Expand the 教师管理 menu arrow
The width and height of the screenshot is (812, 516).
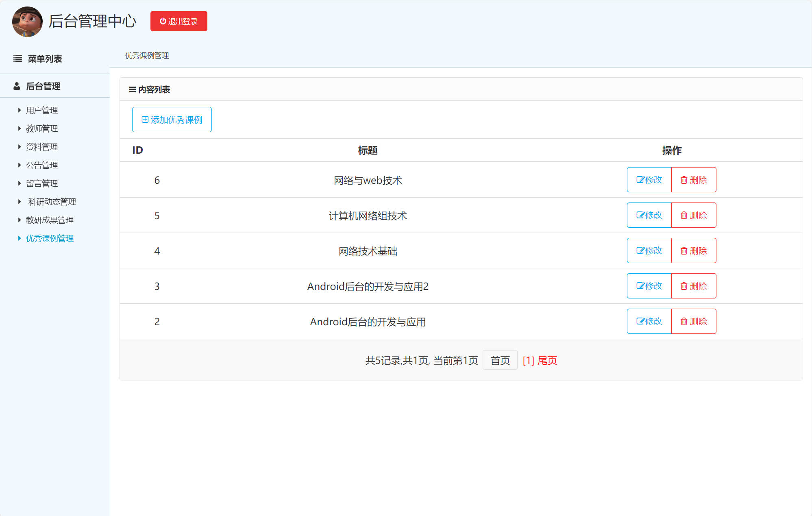click(19, 128)
